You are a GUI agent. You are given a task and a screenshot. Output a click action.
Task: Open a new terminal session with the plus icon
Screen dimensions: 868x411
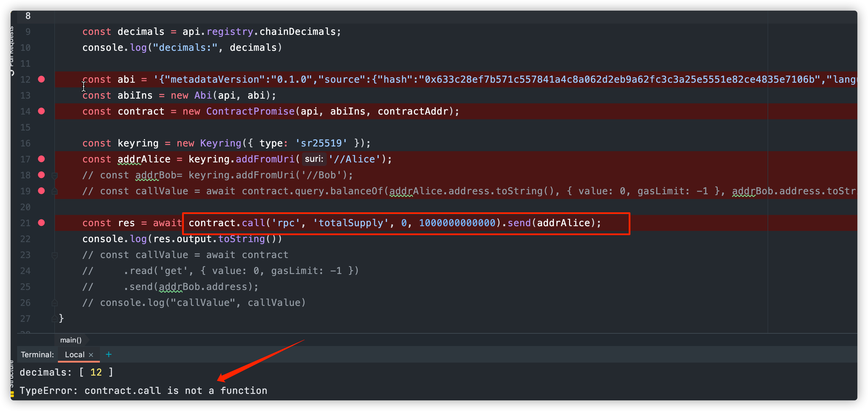[x=108, y=354]
